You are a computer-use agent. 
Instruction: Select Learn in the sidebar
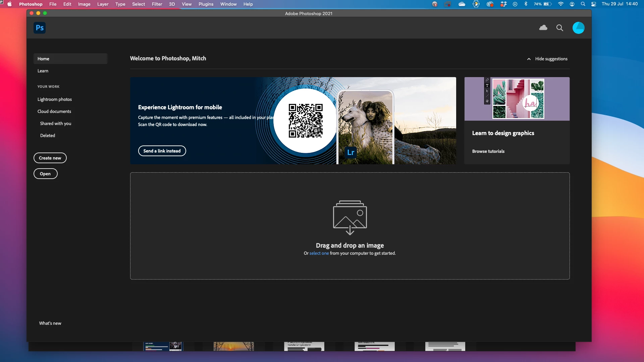(x=43, y=71)
